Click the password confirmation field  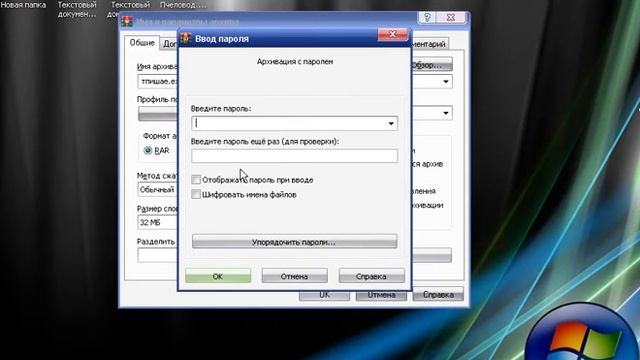point(294,156)
